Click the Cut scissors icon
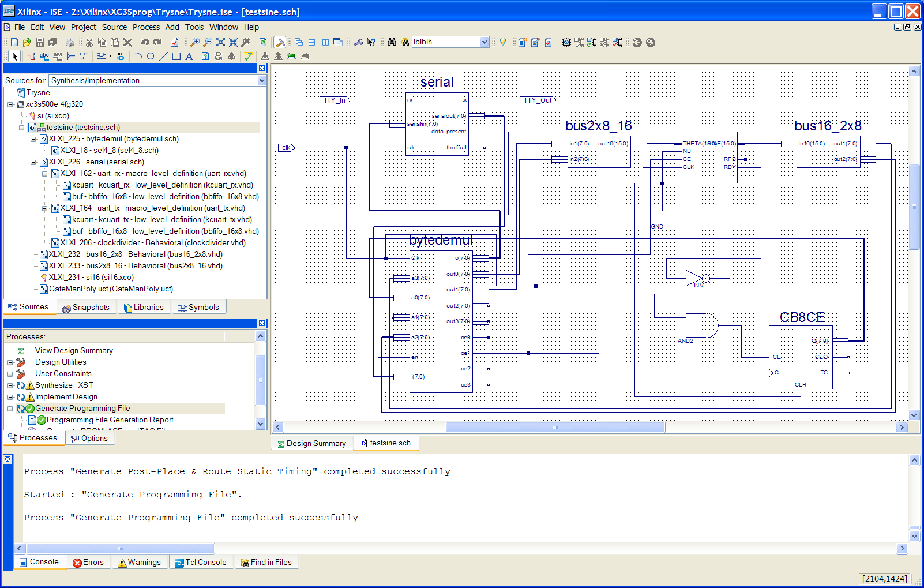This screenshot has width=924, height=588. pyautogui.click(x=89, y=42)
